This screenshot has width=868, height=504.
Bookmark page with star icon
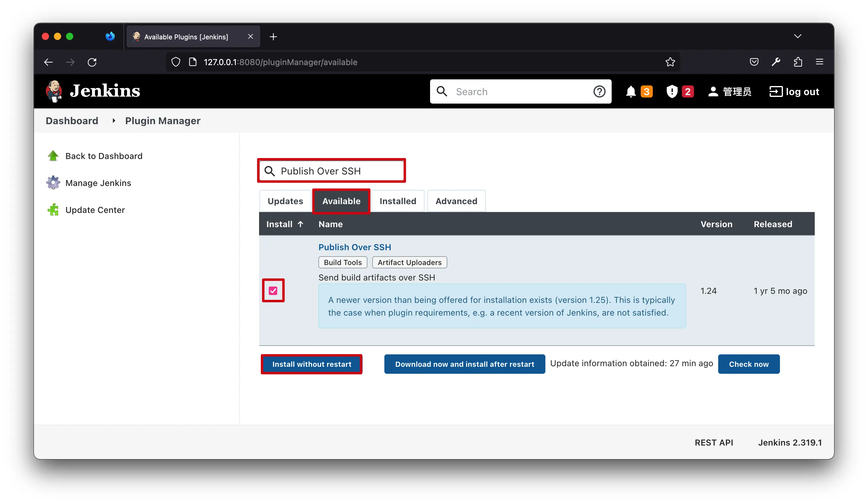[x=670, y=62]
